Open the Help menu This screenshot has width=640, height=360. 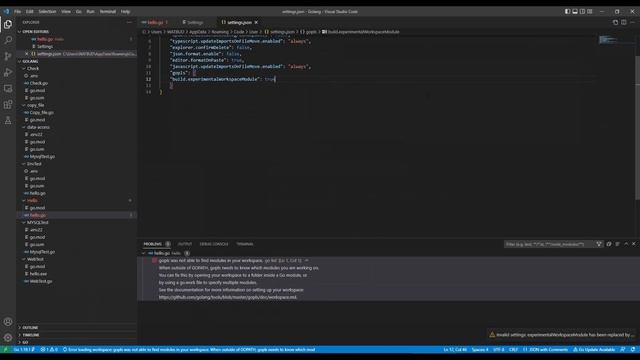125,11
